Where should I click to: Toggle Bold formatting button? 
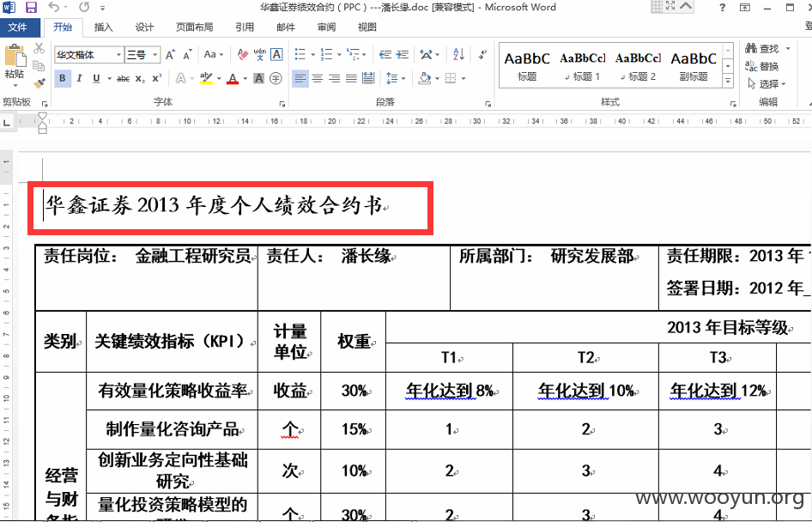63,78
